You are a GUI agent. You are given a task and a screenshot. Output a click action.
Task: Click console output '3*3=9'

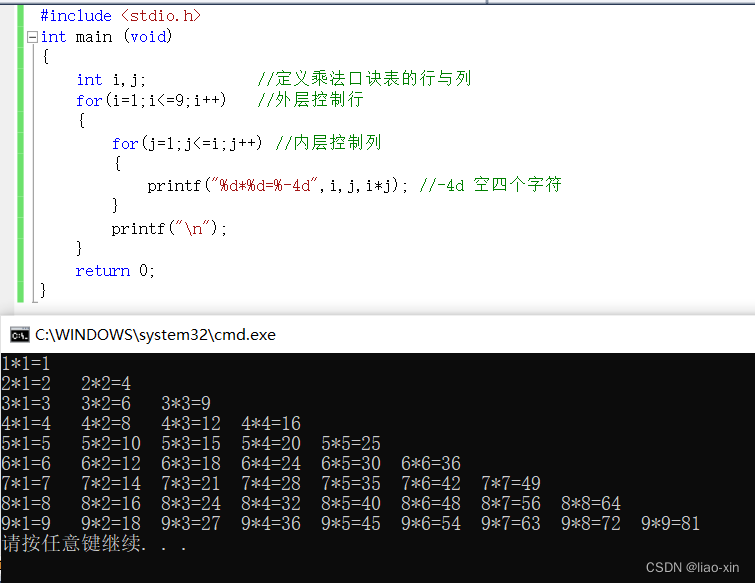coord(185,403)
